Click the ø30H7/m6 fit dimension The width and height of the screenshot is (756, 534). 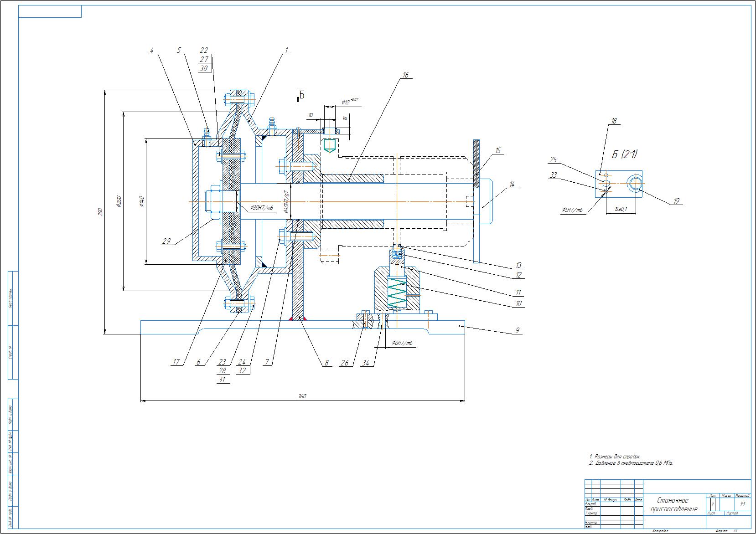click(261, 208)
